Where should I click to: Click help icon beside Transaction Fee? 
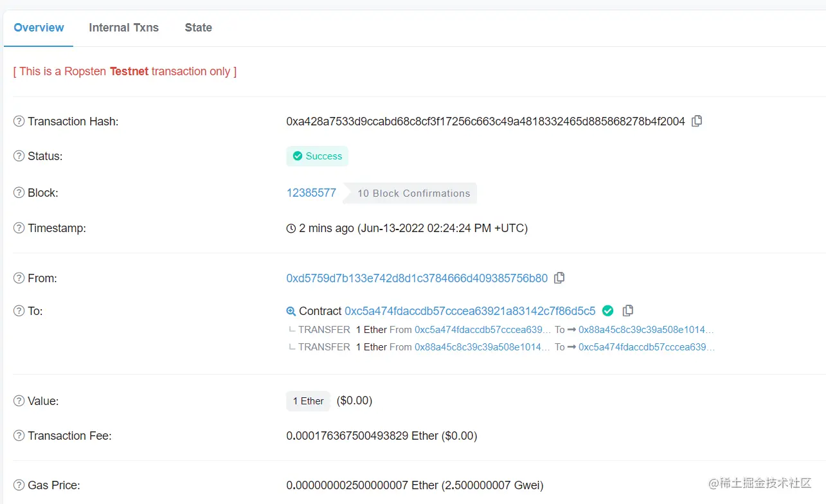point(19,436)
